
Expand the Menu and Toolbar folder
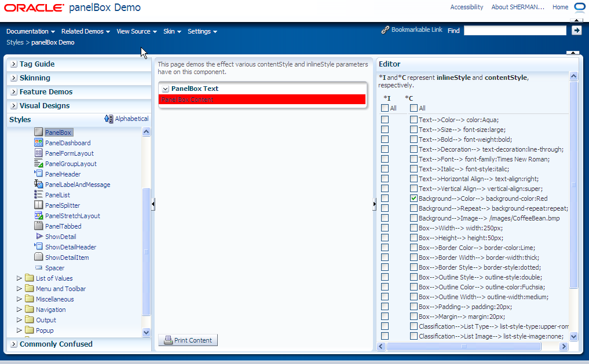pos(19,289)
